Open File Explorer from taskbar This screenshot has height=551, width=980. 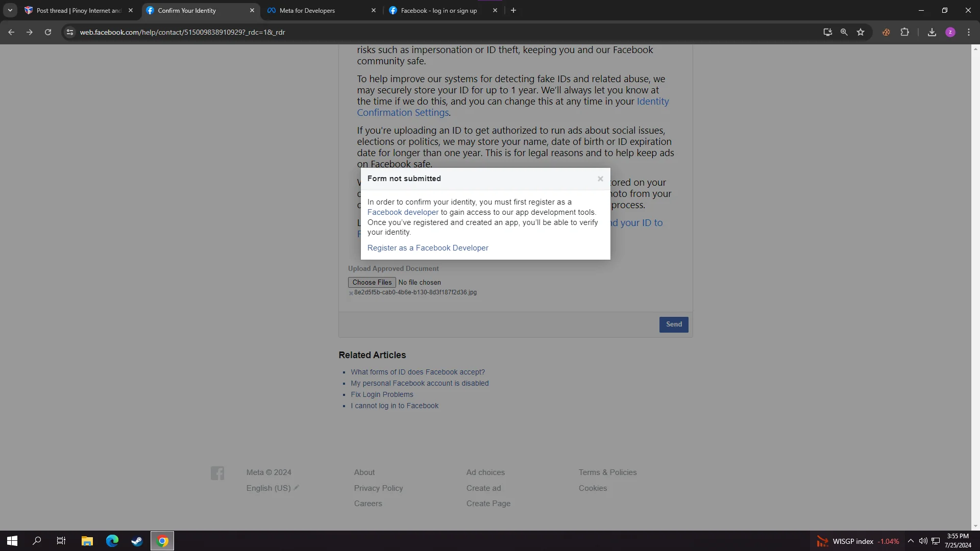click(87, 541)
